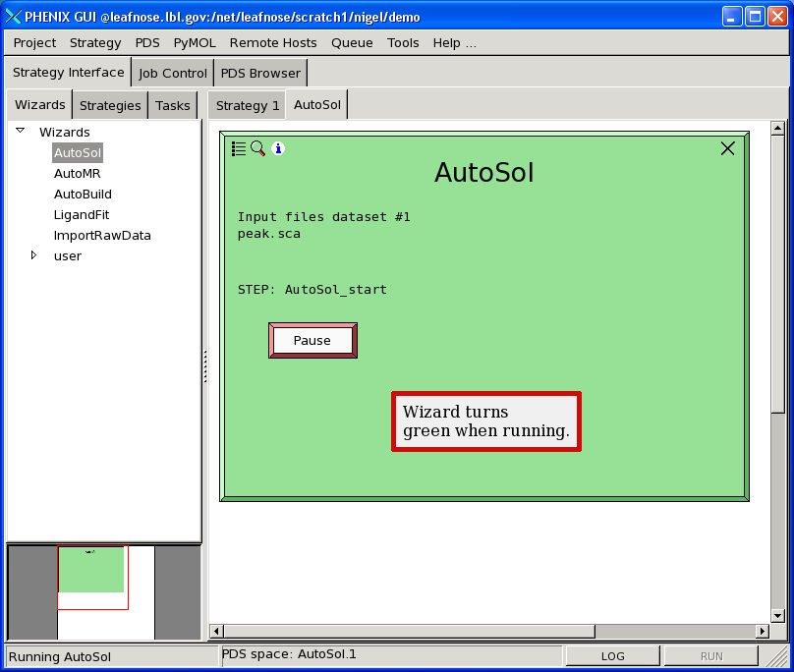Click the list icon in AutoSol wizard

239,148
